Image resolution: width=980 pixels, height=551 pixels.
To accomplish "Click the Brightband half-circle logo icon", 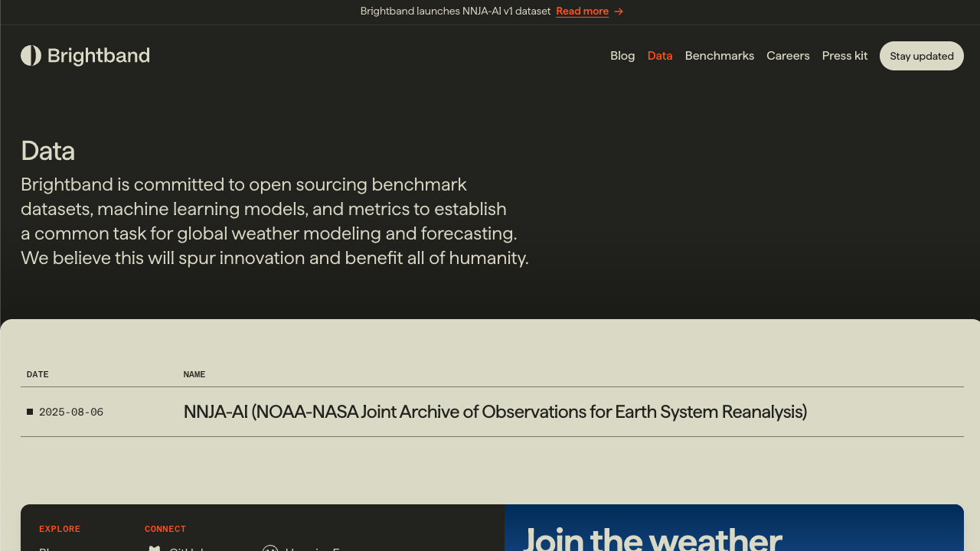I will point(31,56).
